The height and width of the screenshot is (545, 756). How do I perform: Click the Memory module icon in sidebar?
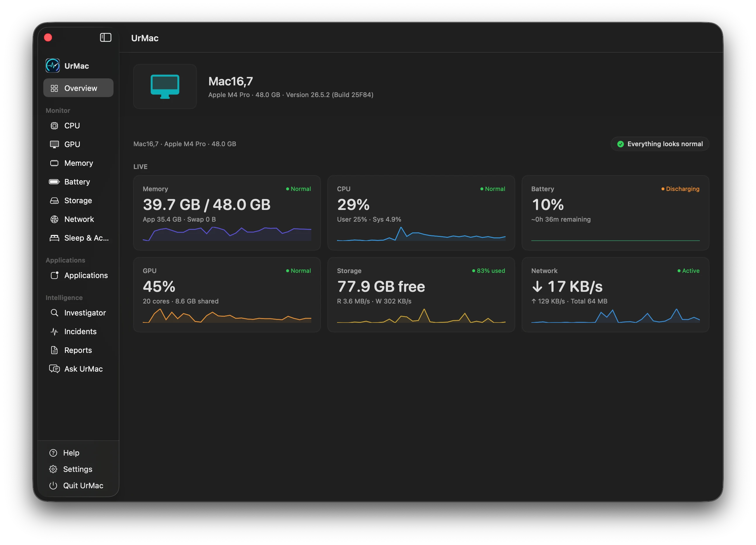pos(54,163)
